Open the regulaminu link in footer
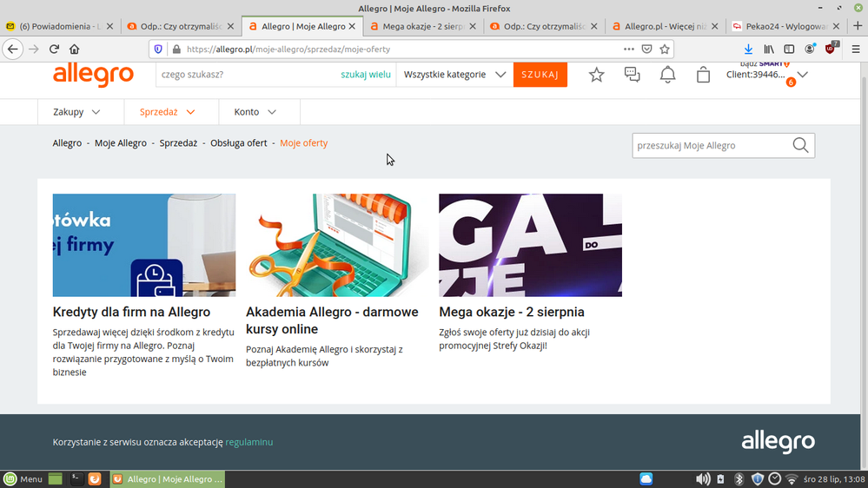Image resolution: width=868 pixels, height=488 pixels. click(x=249, y=442)
